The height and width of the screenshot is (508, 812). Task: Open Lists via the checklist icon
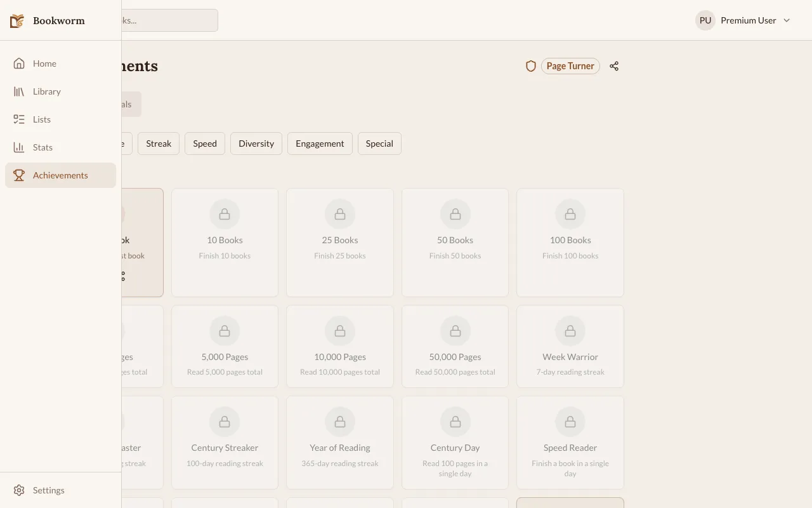(x=19, y=119)
